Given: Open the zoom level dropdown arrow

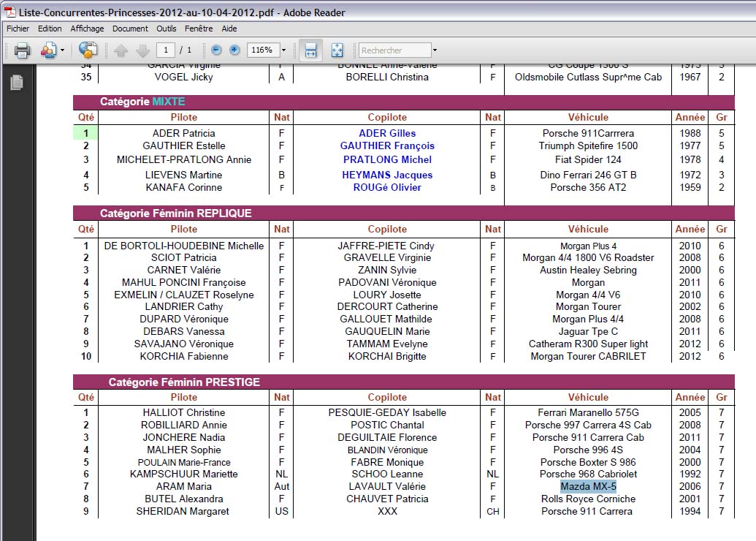Looking at the screenshot, I should pyautogui.click(x=283, y=50).
